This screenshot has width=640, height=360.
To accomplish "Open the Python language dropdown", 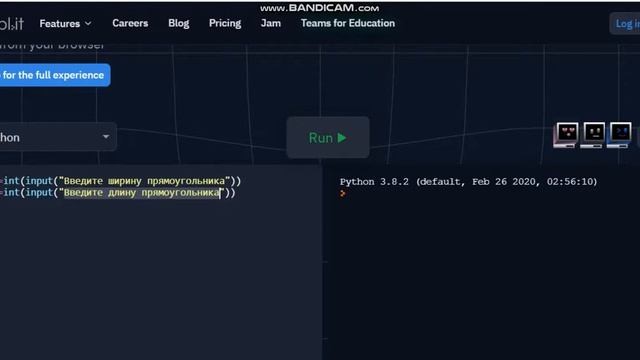I will click(x=57, y=137).
